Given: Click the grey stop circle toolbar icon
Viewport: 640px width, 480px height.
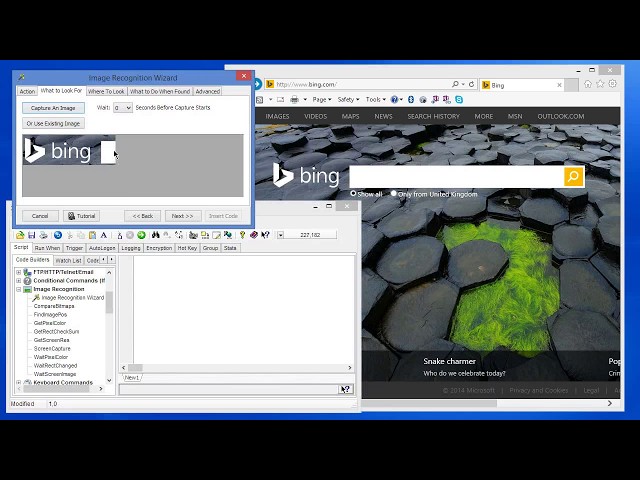Looking at the screenshot, I should [x=130, y=235].
